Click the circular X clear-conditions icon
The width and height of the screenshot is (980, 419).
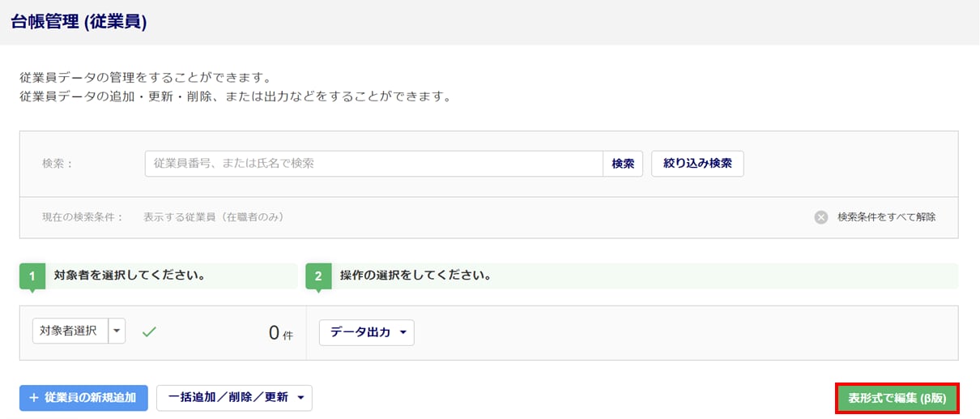[821, 217]
